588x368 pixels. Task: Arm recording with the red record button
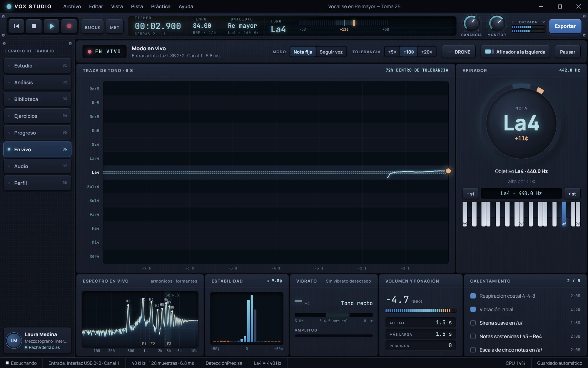tap(69, 26)
